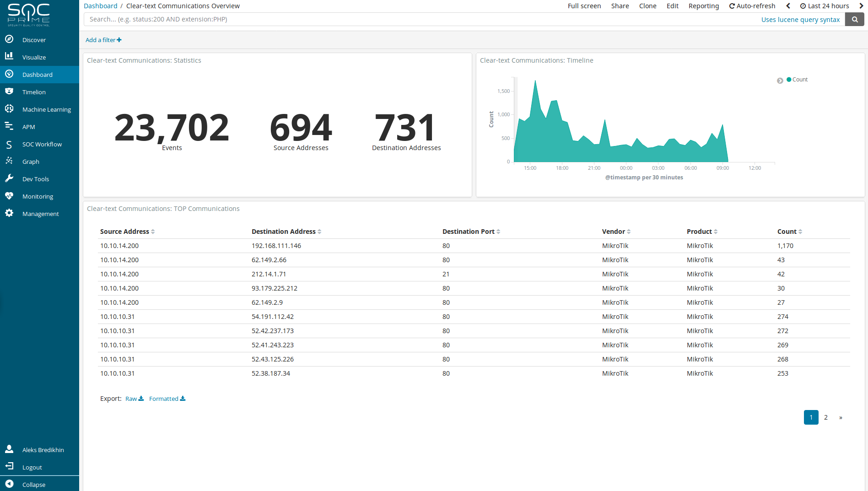Viewport: 868px width, 491px height.
Task: Click the search magnifier button
Action: point(854,19)
